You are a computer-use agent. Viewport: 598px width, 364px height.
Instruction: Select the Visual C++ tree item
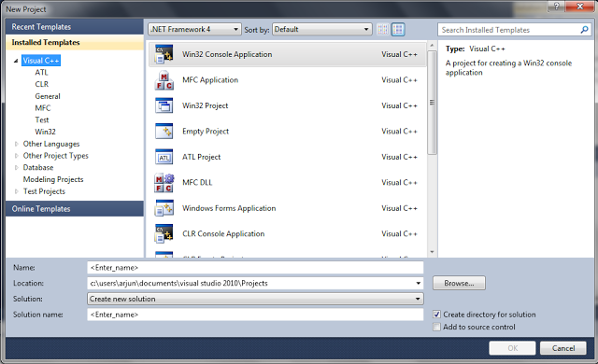(41, 61)
